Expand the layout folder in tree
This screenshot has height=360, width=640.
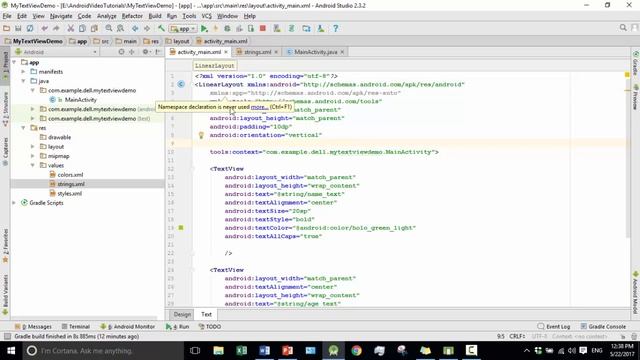click(33, 147)
